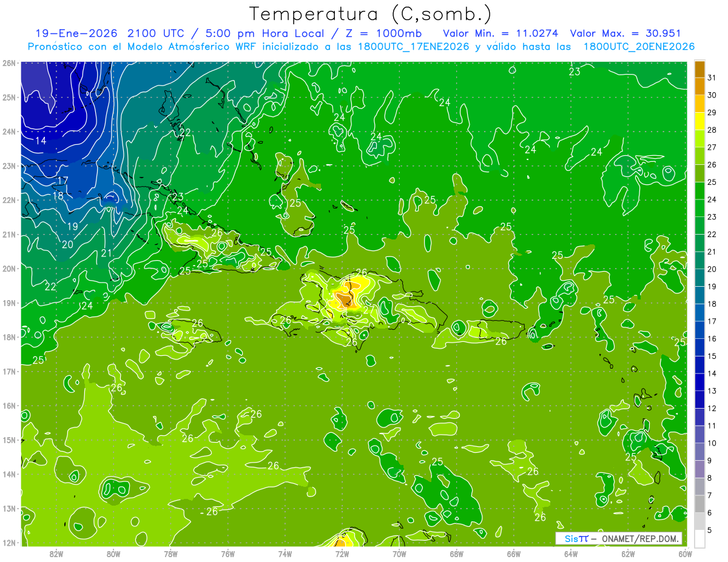Screen dimensions: 728x562
Task: Click contour label 18 on the map
Action: 58,196
